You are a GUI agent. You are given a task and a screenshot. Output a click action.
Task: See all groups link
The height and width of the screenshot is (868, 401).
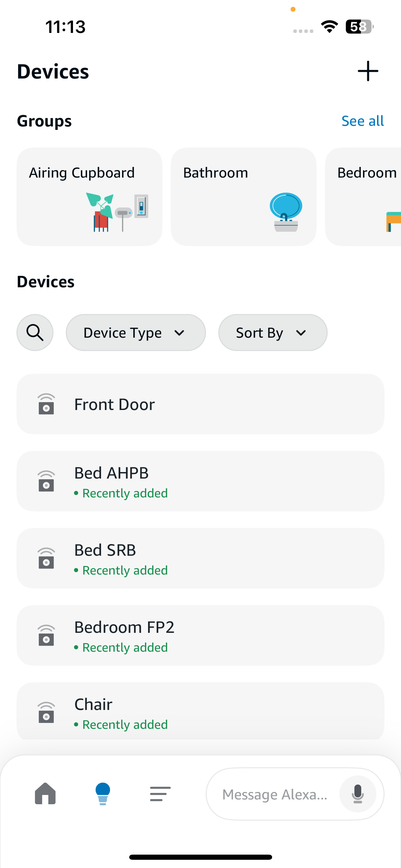(x=363, y=121)
